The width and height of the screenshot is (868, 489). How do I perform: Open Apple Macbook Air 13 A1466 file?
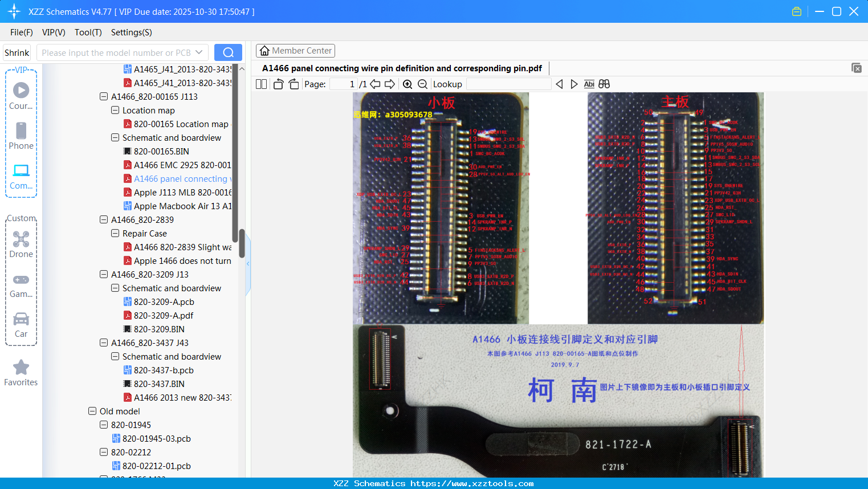[x=177, y=206]
